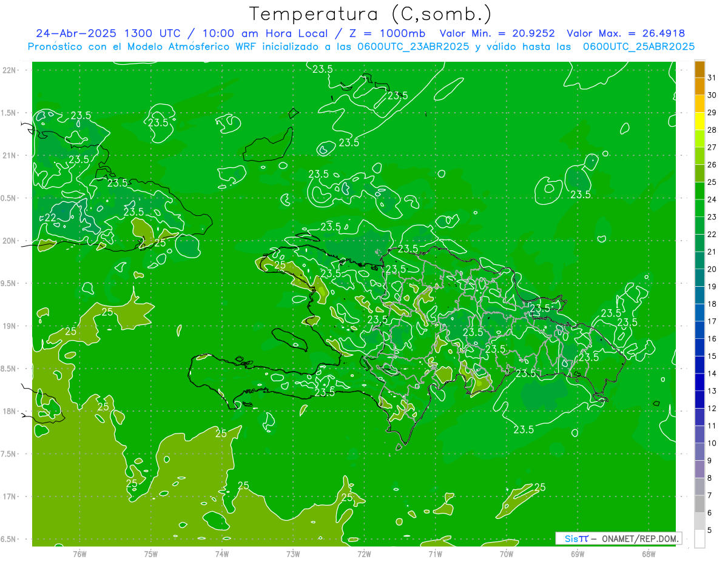728x562 pixels.
Task: Click 'Valor Max. = 26.4918'
Action: [x=625, y=33]
